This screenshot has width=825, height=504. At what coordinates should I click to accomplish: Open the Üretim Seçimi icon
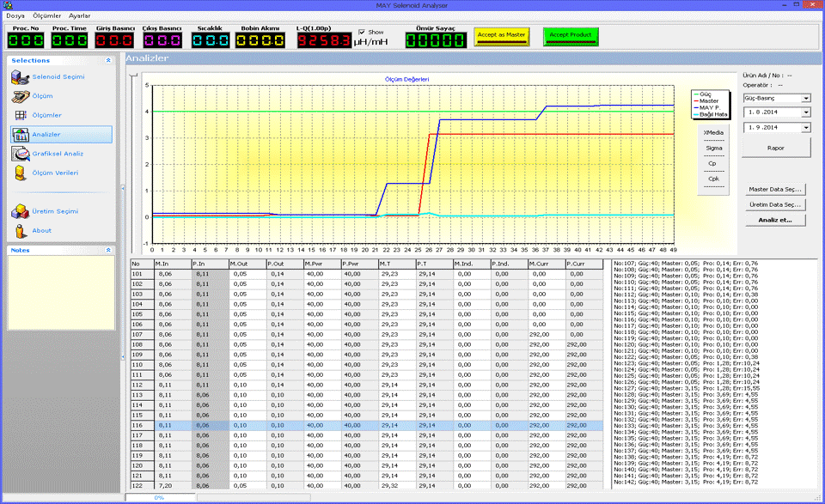(20, 211)
